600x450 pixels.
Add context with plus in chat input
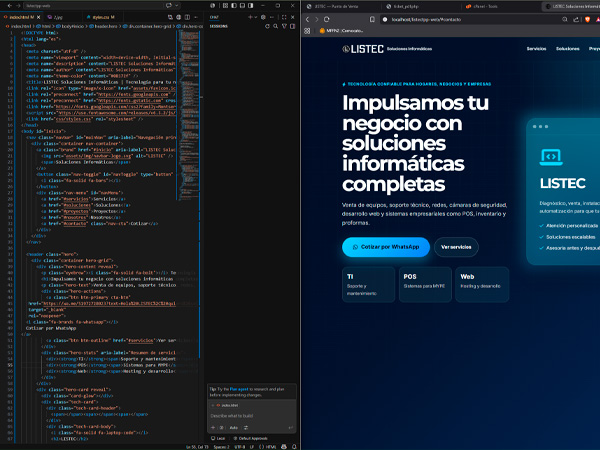point(213,428)
